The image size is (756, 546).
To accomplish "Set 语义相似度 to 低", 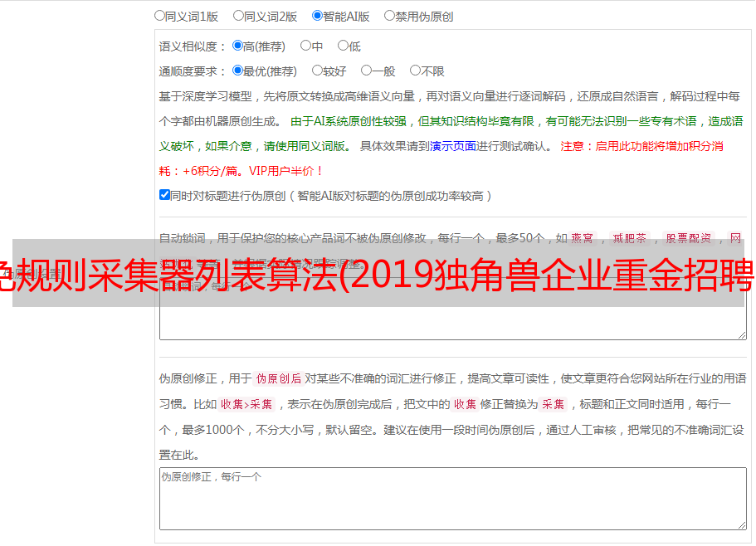I will tap(343, 46).
